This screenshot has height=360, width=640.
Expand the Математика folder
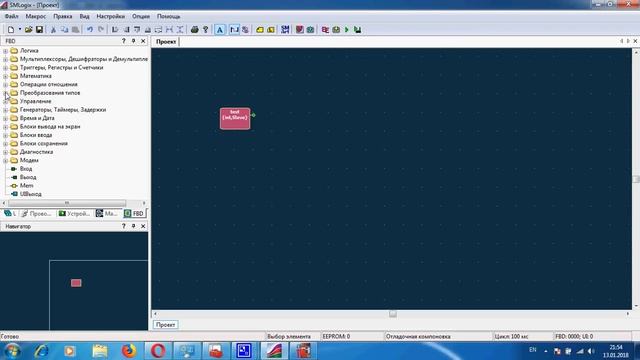[5, 76]
